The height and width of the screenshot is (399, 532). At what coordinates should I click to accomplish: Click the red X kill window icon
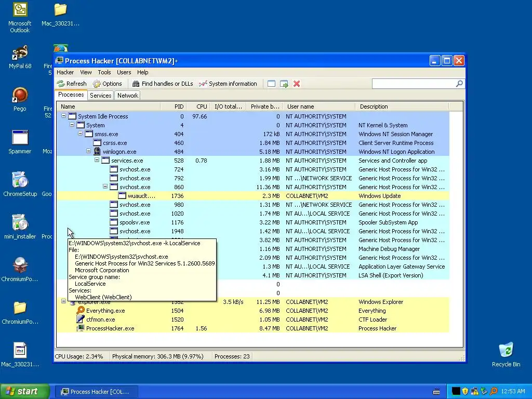[297, 84]
